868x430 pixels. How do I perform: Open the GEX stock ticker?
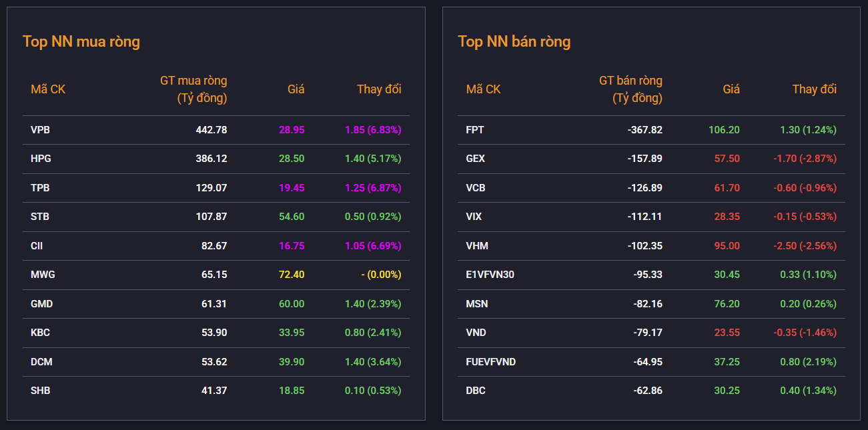click(476, 159)
